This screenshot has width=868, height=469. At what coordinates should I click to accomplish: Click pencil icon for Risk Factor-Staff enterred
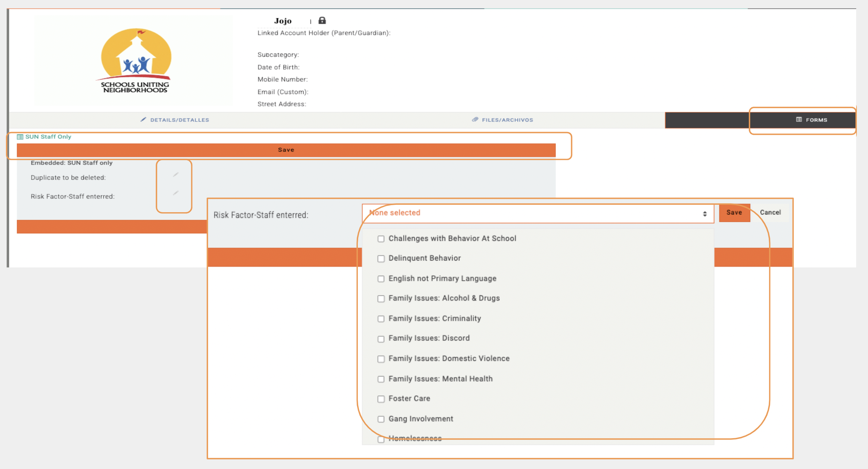(x=176, y=193)
